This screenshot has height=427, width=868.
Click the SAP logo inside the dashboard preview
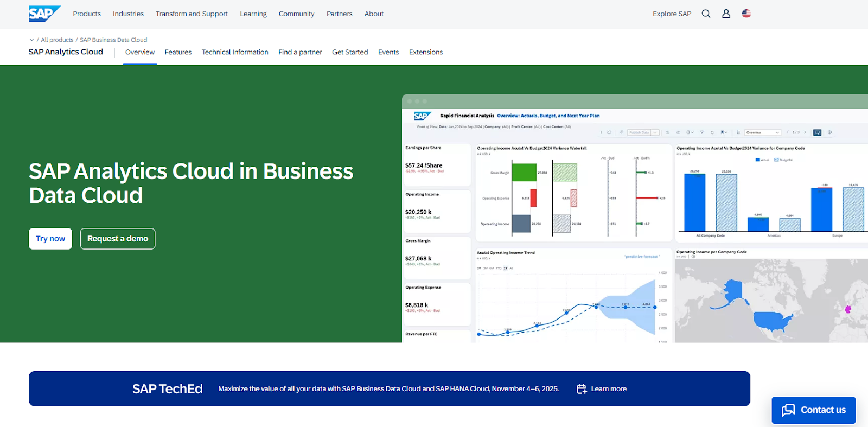tap(423, 116)
